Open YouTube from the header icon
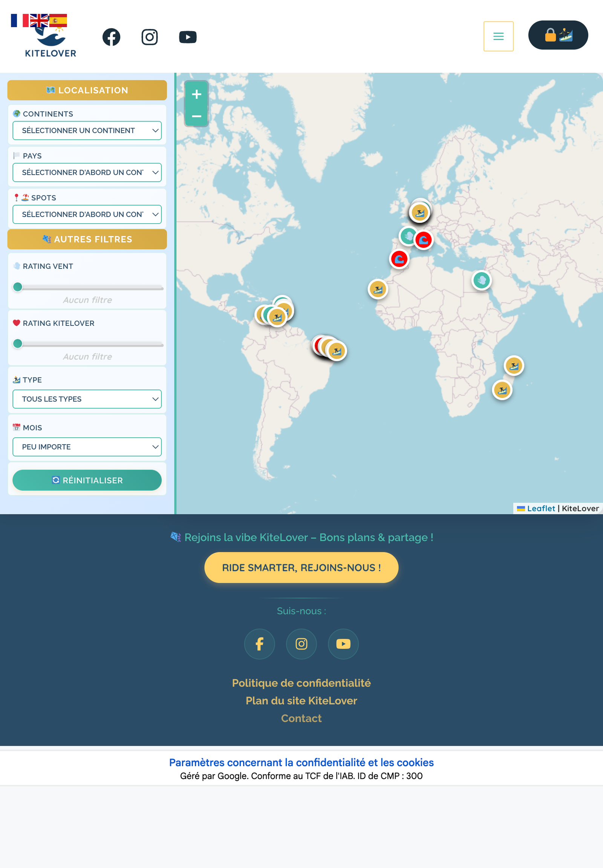This screenshot has height=868, width=603. point(188,37)
